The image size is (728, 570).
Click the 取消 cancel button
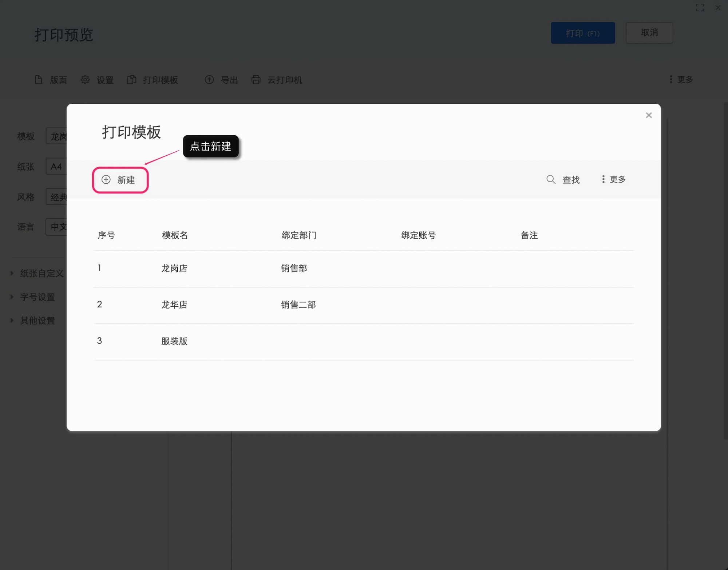(x=649, y=33)
